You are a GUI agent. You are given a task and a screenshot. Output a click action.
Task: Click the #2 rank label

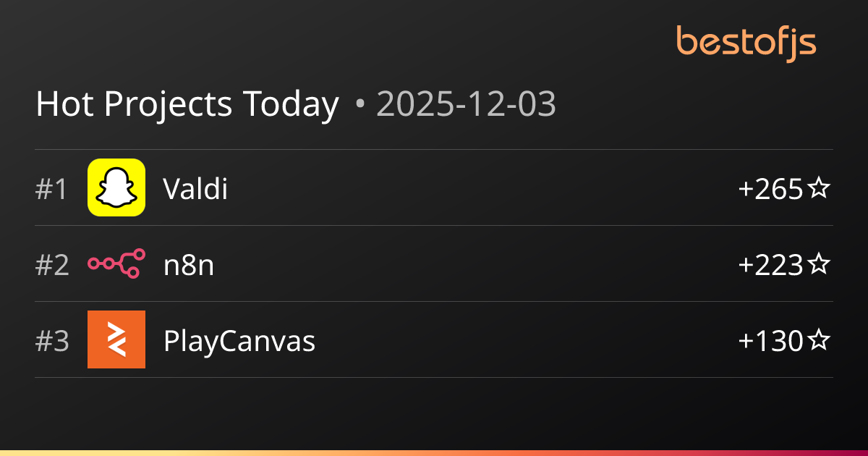click(x=52, y=266)
